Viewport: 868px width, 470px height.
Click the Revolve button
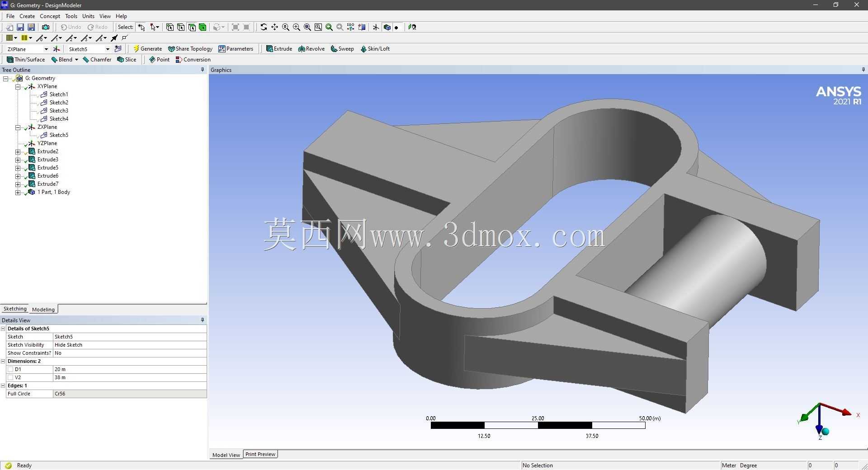311,49
